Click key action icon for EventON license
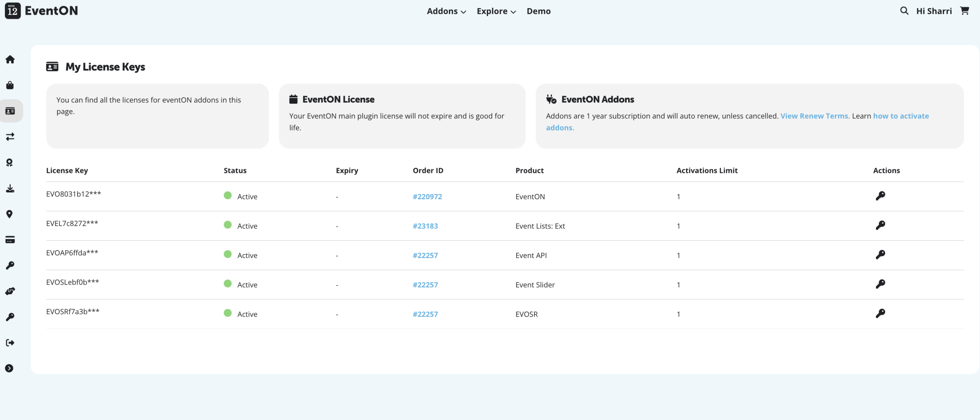 880,196
